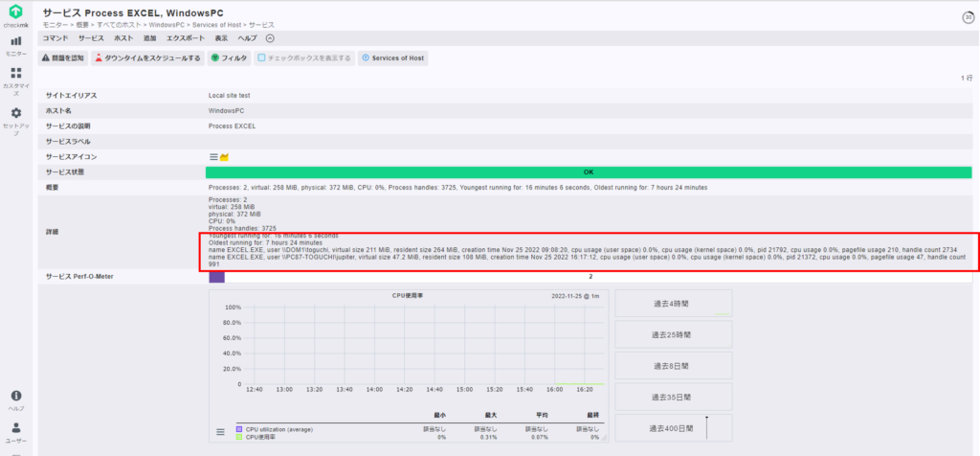The image size is (980, 456).
Task: Click the 0.07% average value cell
Action: (540, 437)
